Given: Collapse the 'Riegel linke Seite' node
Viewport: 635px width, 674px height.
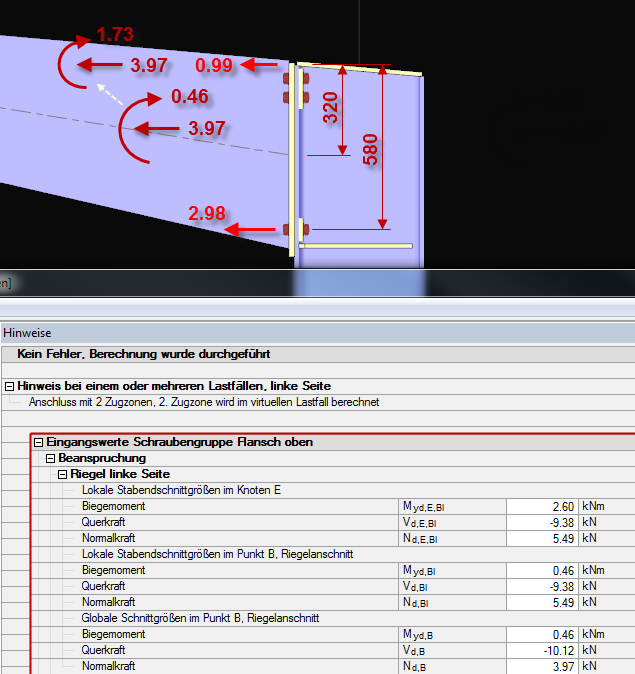Looking at the screenshot, I should click(x=62, y=474).
